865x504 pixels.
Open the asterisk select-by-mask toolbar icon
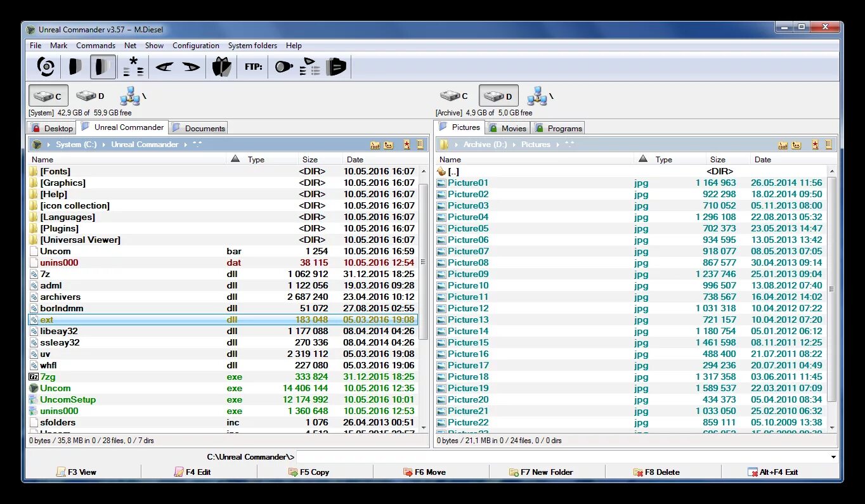coord(133,66)
